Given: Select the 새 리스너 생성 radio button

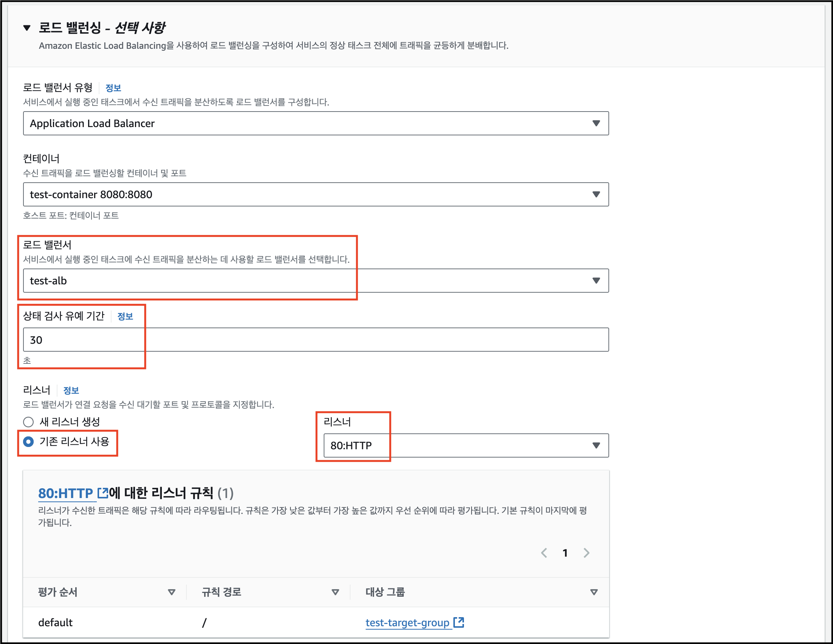Looking at the screenshot, I should (x=29, y=422).
